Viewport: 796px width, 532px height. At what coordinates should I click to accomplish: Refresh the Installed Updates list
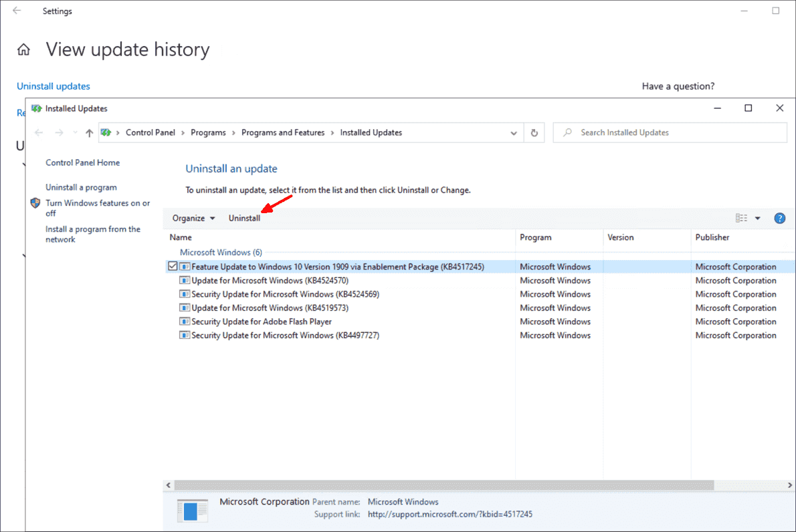click(534, 133)
